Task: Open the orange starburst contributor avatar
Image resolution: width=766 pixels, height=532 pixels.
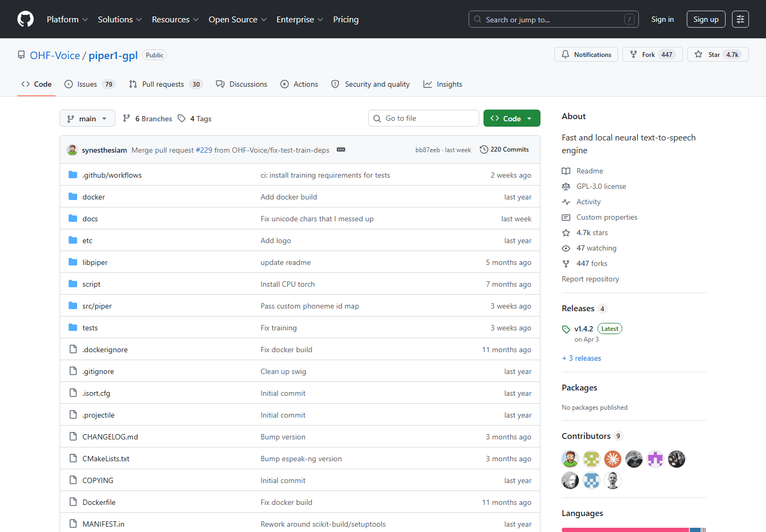Action: point(613,459)
